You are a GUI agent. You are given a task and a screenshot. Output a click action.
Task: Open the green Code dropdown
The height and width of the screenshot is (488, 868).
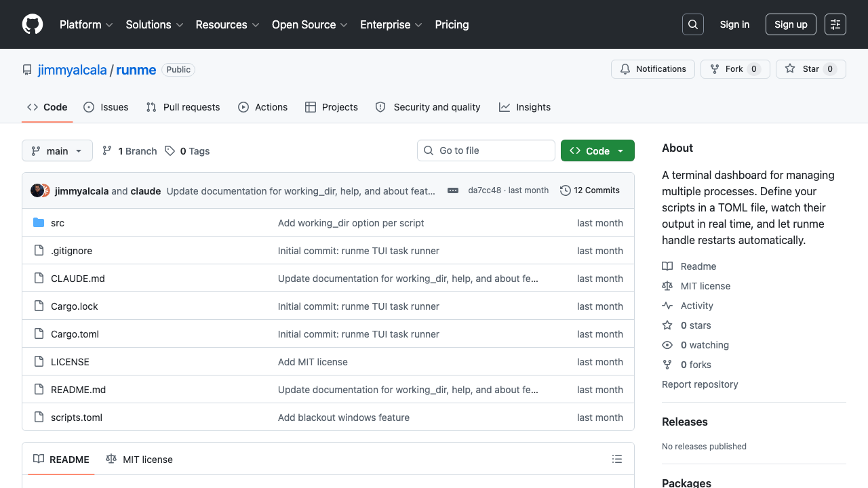click(x=597, y=150)
